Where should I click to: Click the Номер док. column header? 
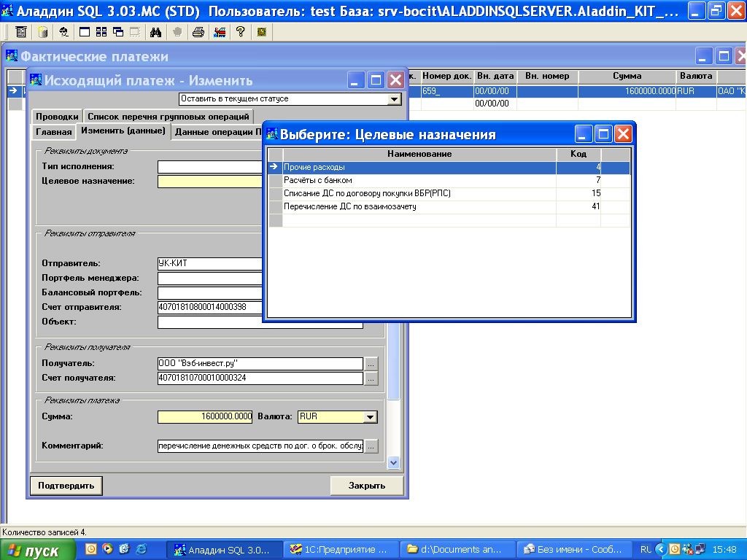pos(447,76)
